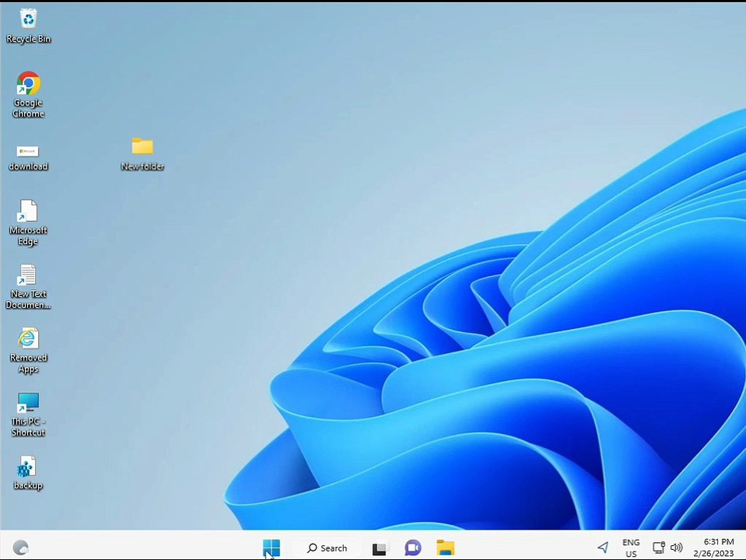Select the Google Chrome shortcut
Viewport: 746px width, 560px height.
click(x=28, y=84)
